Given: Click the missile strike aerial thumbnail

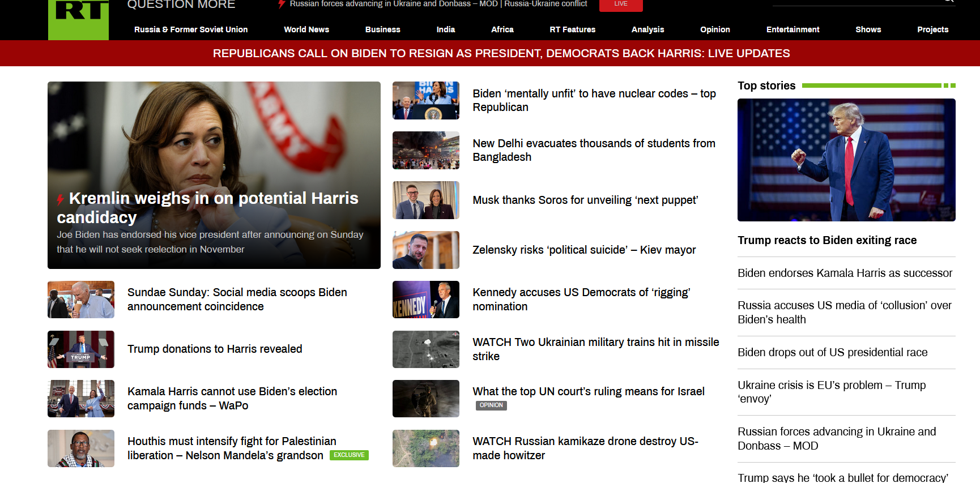Looking at the screenshot, I should coord(426,349).
